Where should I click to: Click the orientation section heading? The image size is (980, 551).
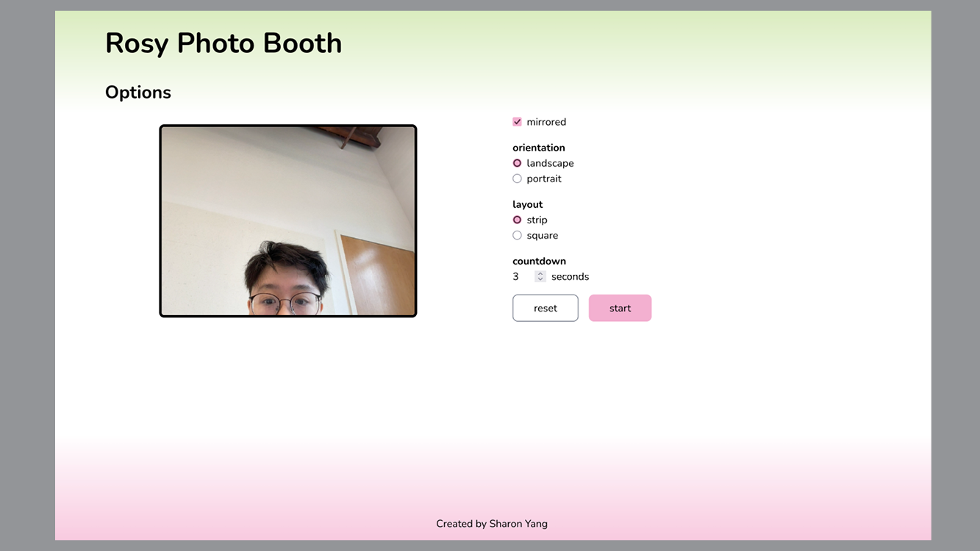coord(539,147)
